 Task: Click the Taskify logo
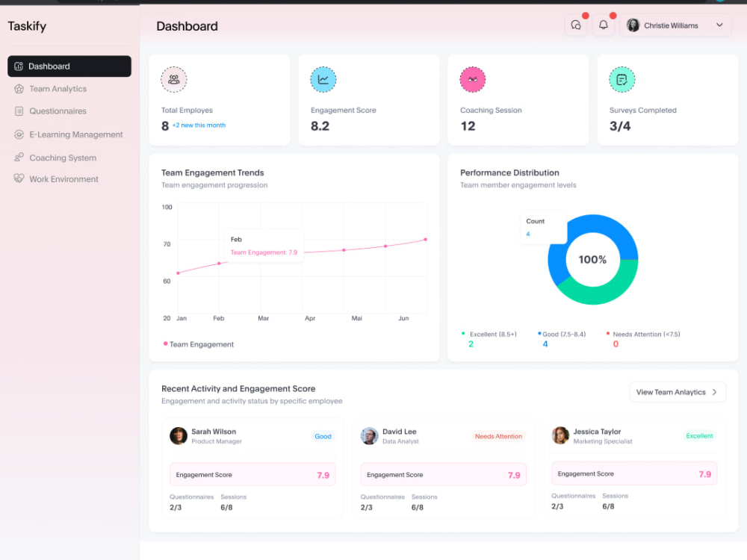27,26
